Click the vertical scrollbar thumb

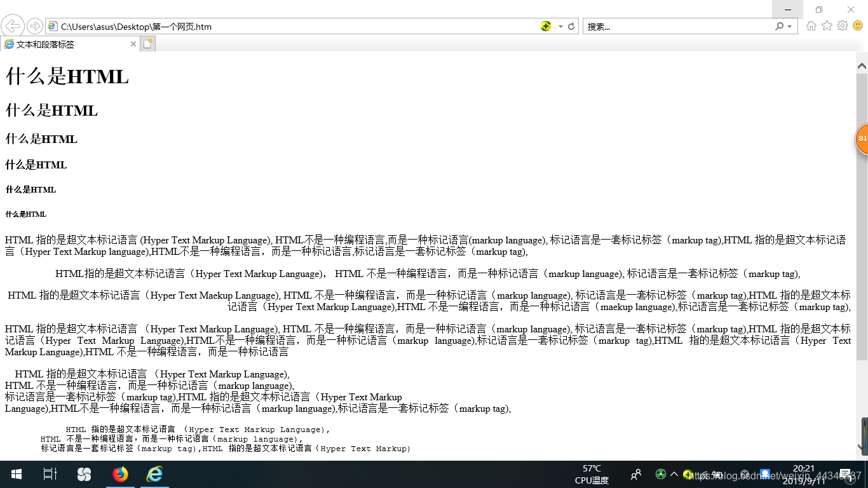(862, 216)
